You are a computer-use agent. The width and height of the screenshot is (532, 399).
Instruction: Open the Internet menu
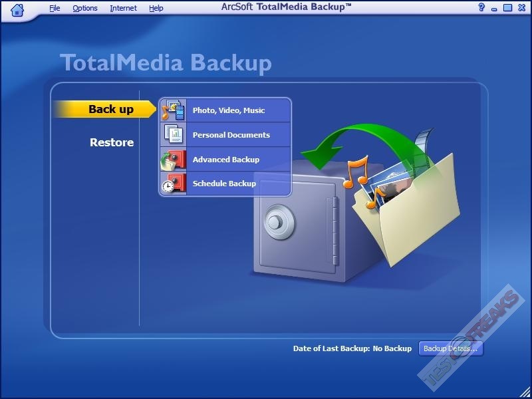point(123,8)
